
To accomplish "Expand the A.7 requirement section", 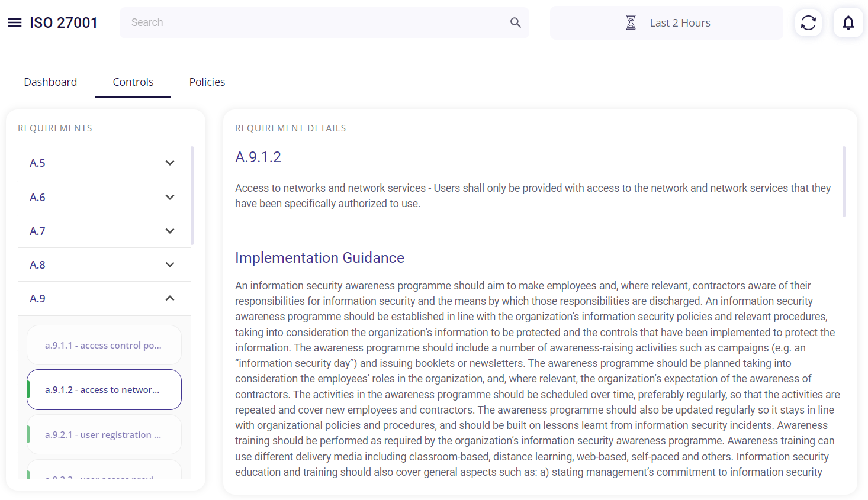I will (104, 231).
